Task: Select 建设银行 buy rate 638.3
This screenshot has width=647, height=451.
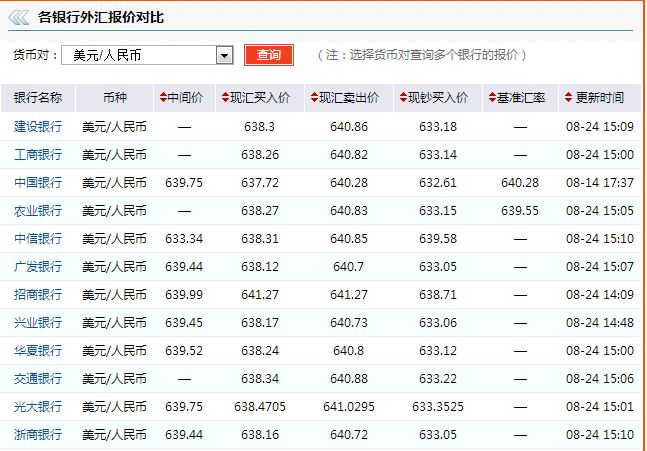Action: pos(260,127)
